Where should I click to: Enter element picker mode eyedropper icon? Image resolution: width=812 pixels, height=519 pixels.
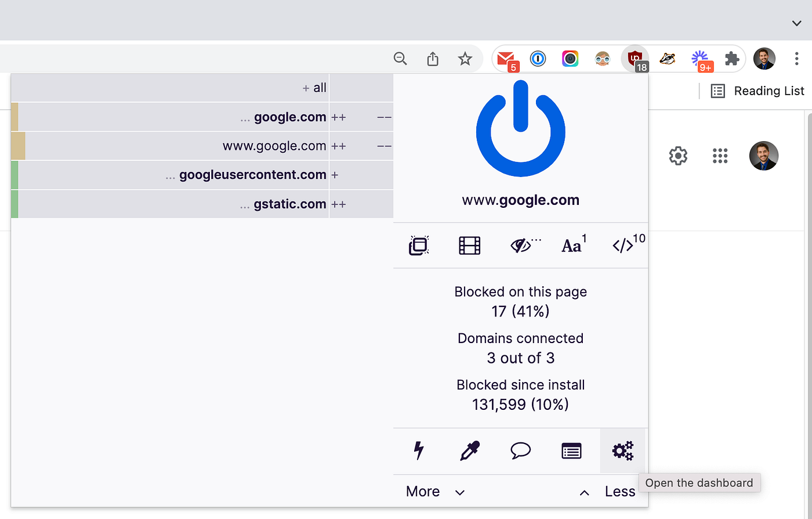pyautogui.click(x=469, y=451)
